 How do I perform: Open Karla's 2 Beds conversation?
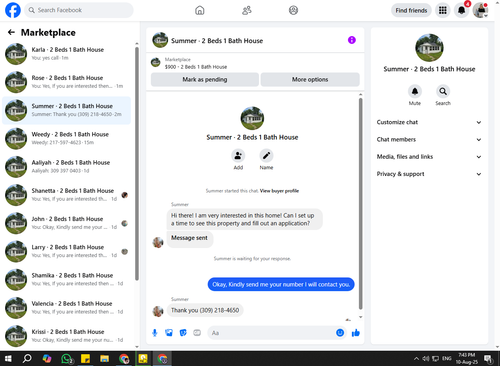coord(67,54)
